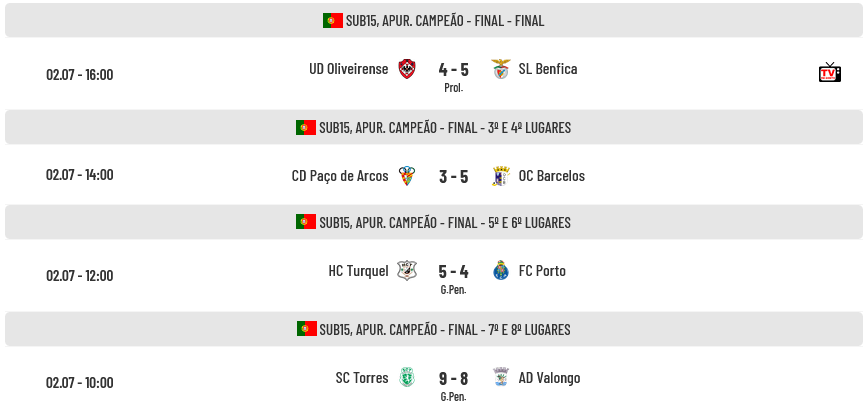Open the 9 - 8 Torres vs Valongo score

coord(453,379)
